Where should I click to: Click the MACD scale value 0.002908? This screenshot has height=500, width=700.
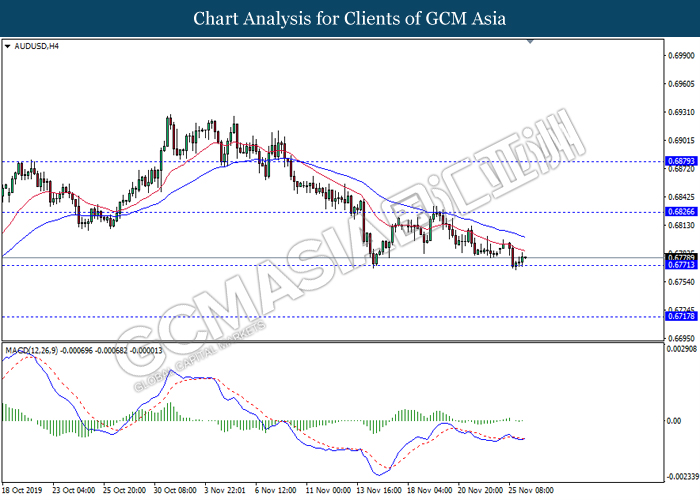point(682,348)
